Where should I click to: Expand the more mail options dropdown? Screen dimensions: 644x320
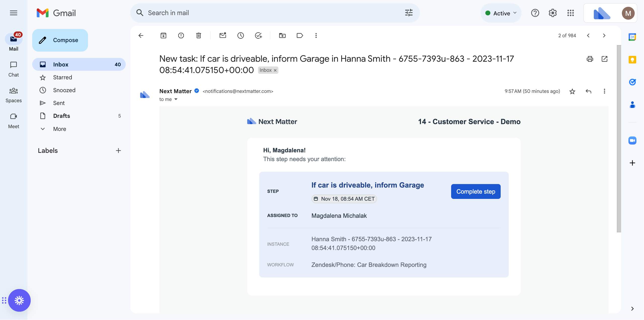(x=316, y=35)
